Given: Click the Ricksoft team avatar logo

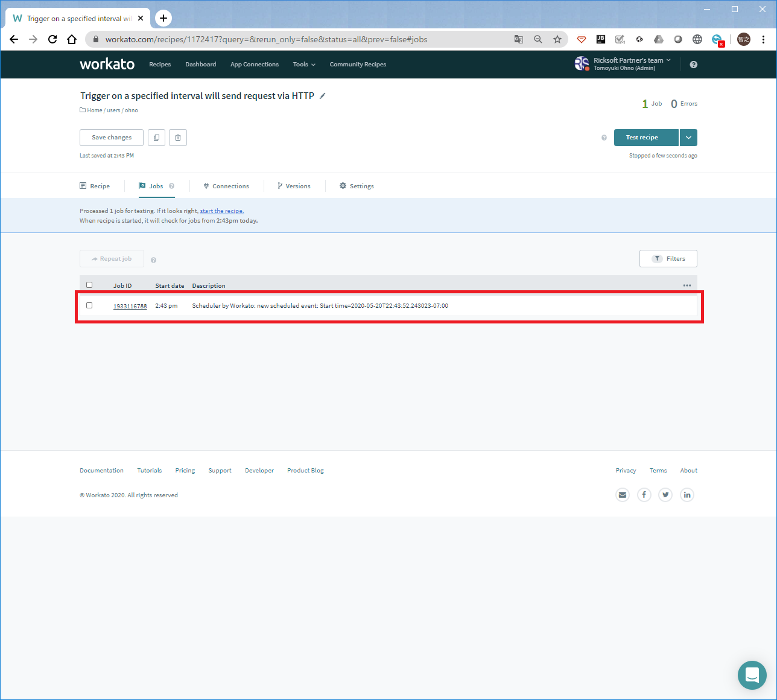Looking at the screenshot, I should [x=582, y=64].
